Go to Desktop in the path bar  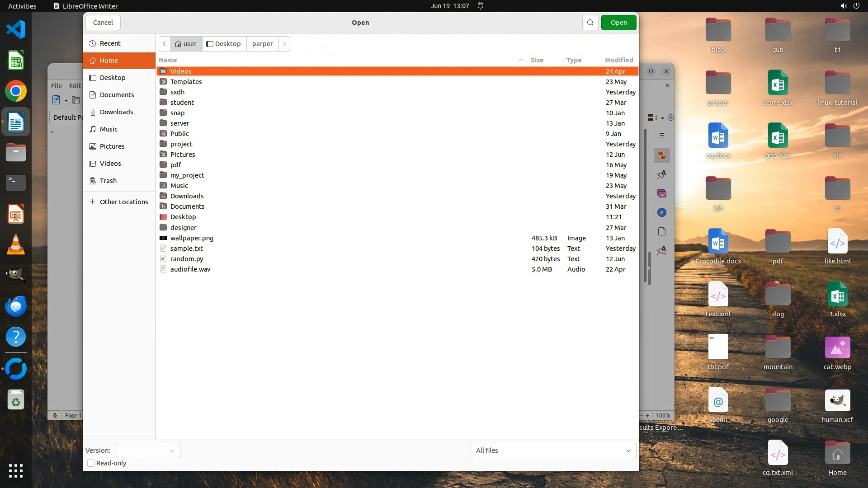[x=224, y=44]
